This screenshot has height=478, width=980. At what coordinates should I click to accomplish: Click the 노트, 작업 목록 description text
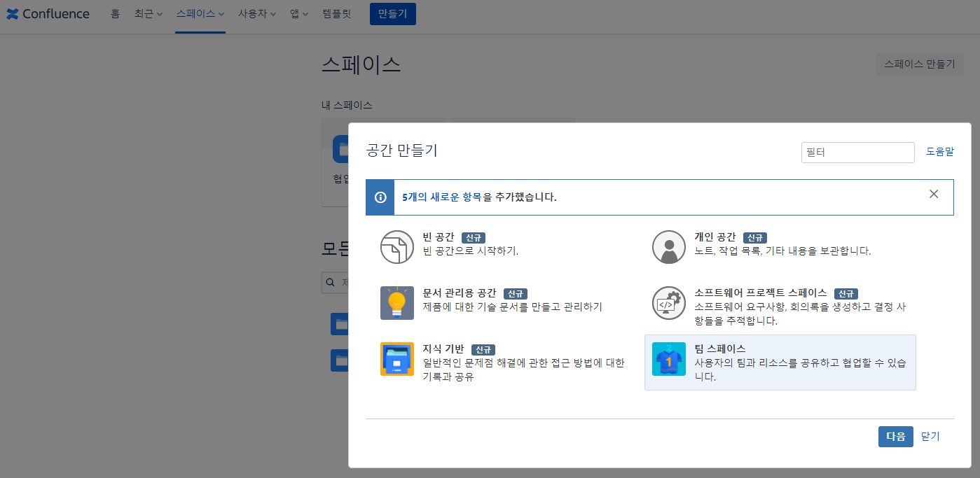coord(782,251)
